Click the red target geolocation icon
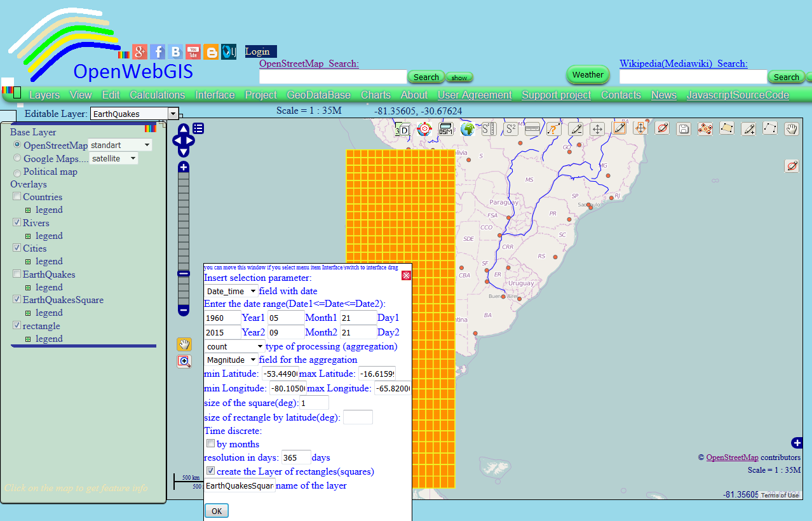 (424, 129)
